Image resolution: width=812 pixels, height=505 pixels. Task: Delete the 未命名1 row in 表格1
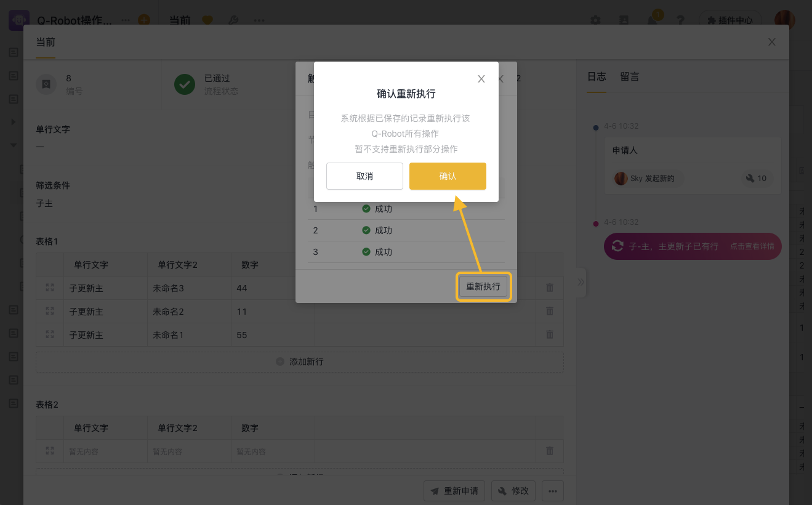pos(550,334)
